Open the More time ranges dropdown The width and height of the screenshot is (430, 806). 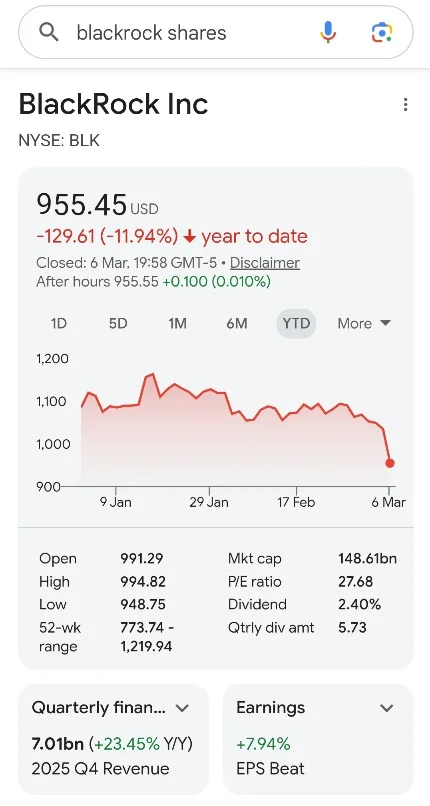tap(364, 323)
